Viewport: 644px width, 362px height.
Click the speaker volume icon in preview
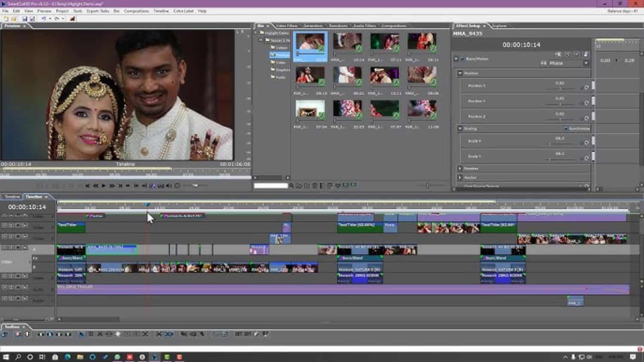[169, 186]
